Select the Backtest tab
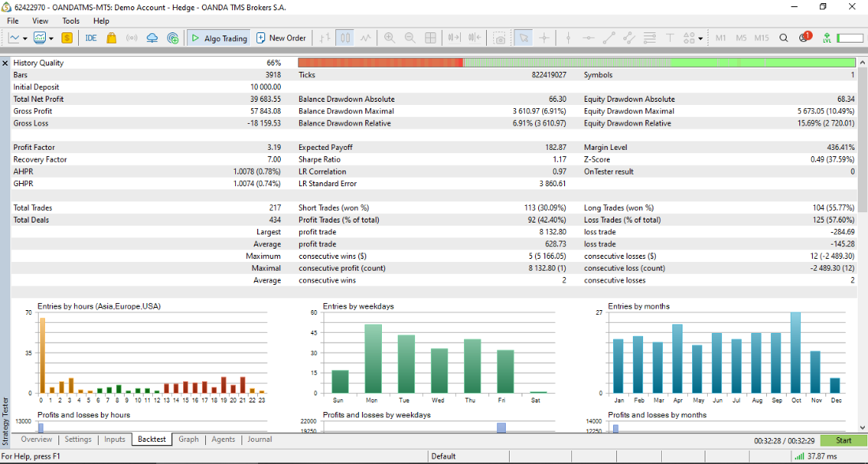Viewport: 868px width, 464px height. tap(152, 439)
